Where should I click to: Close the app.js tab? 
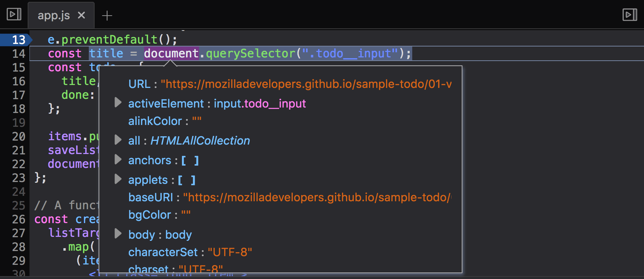click(x=82, y=15)
